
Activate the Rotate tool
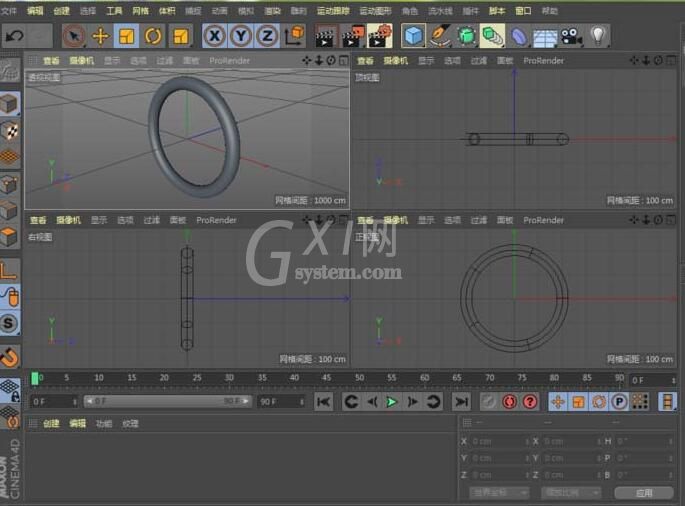tap(153, 35)
